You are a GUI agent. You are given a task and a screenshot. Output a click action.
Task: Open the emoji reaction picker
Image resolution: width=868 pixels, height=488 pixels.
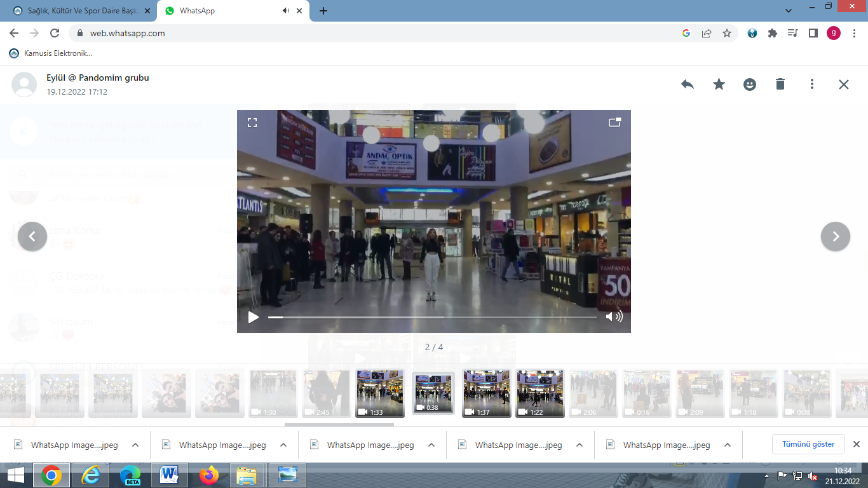750,85
